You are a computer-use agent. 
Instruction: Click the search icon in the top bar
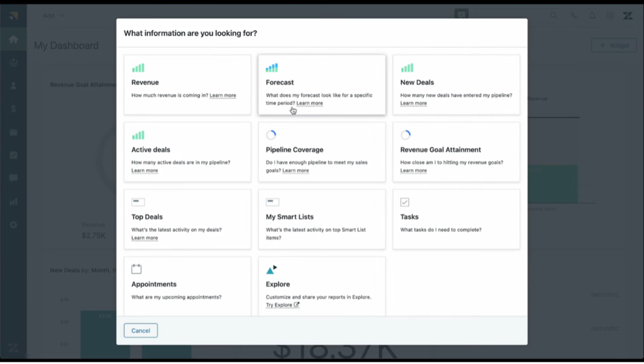(x=553, y=16)
